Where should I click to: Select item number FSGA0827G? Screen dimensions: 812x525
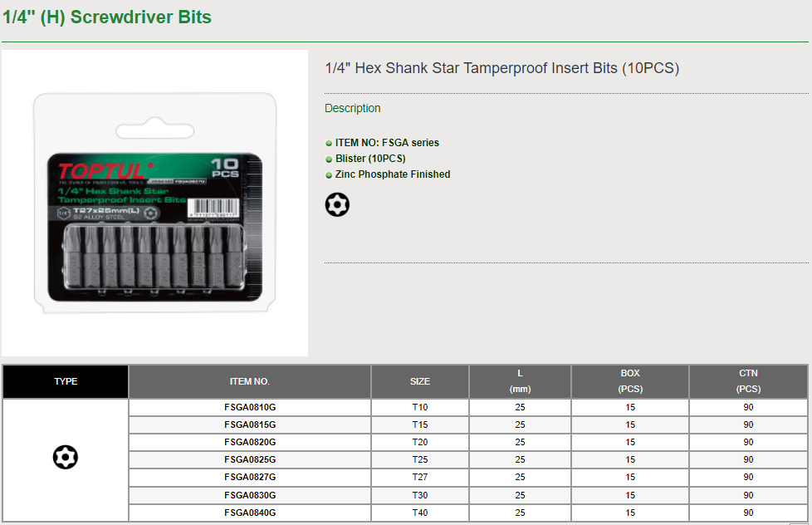250,477
